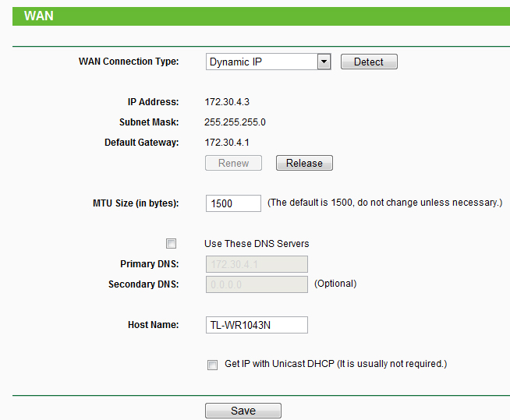Click the WAN page header title
This screenshot has height=420, width=510.
click(39, 16)
